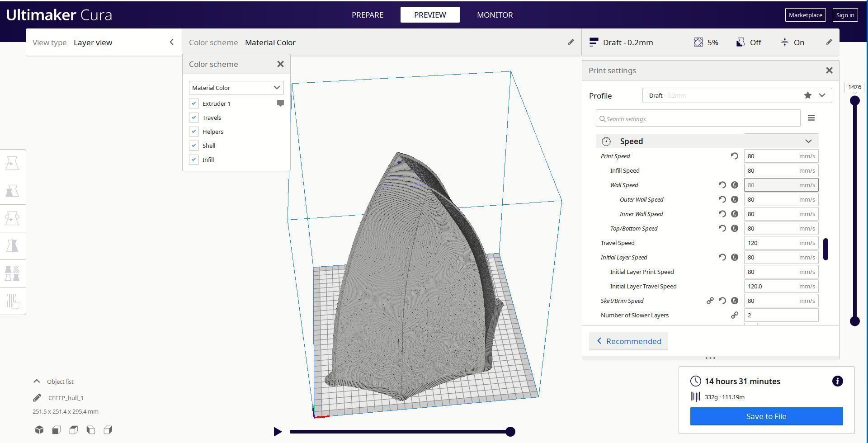This screenshot has width=868, height=443.
Task: Click the link icon for Number of Slower Layers
Action: (735, 315)
